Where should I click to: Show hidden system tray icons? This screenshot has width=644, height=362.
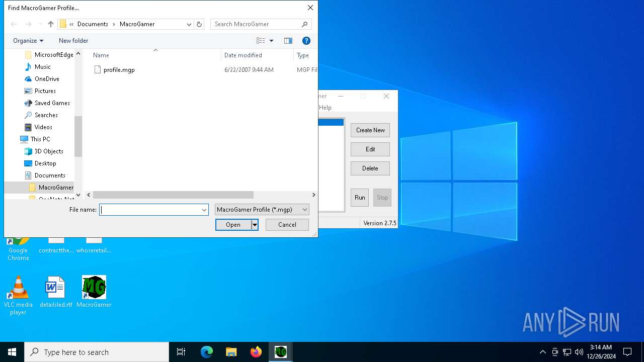point(542,352)
